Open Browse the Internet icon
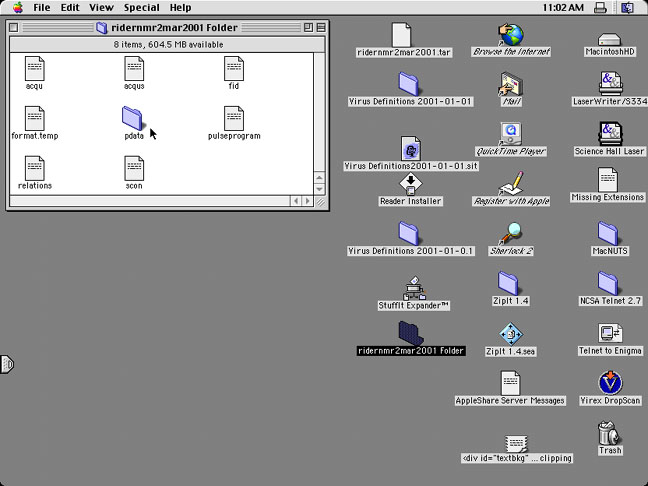The width and height of the screenshot is (648, 486). pyautogui.click(x=511, y=35)
